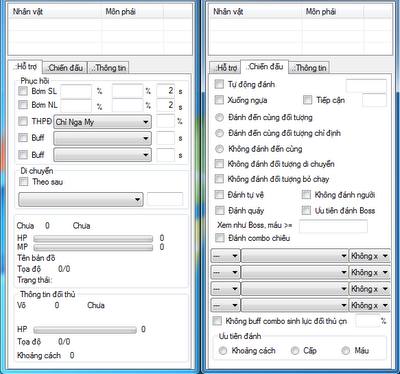Click Tiếp cận distance field
This screenshot has width=400, height=374.
[x=375, y=100]
